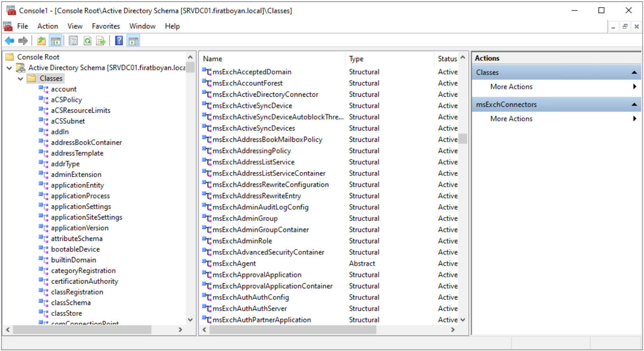644x351 pixels.
Task: Select the msExchAddressBookMailboxPolicy row
Action: click(x=330, y=139)
